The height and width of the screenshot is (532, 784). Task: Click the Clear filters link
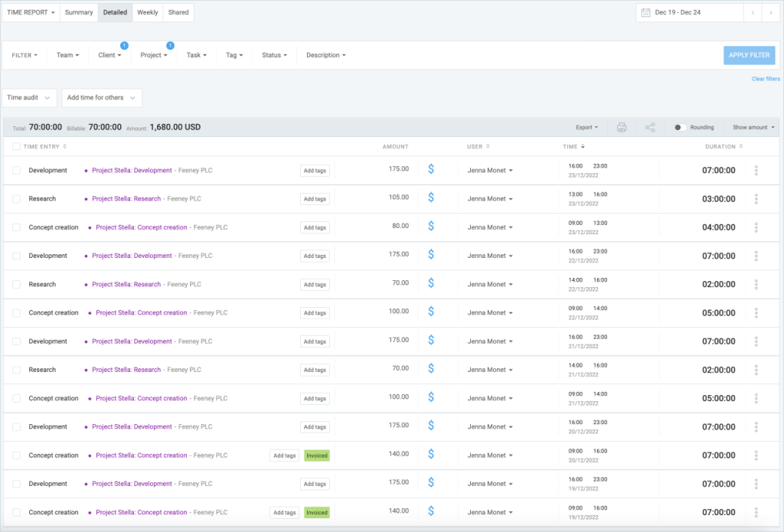point(766,79)
